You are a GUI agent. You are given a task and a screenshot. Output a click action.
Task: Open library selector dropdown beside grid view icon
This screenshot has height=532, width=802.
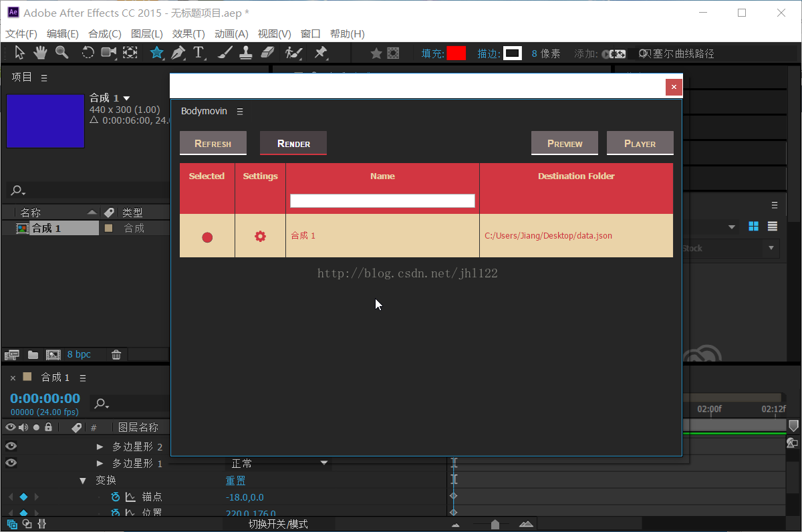pos(731,227)
